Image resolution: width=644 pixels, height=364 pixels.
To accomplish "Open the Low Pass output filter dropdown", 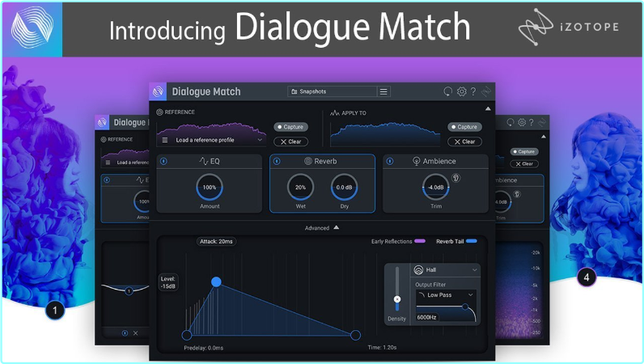I will 446,295.
